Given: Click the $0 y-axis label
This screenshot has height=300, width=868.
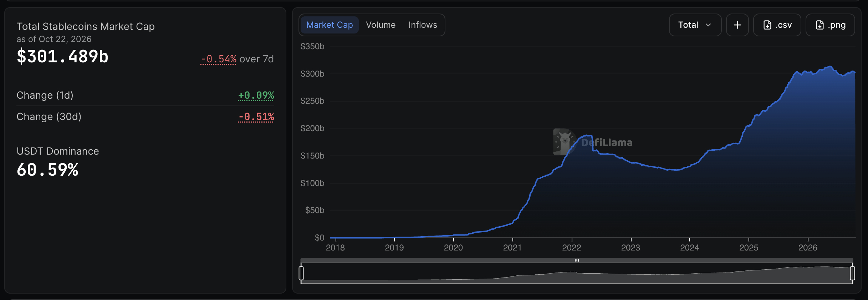Looking at the screenshot, I should [x=320, y=238].
